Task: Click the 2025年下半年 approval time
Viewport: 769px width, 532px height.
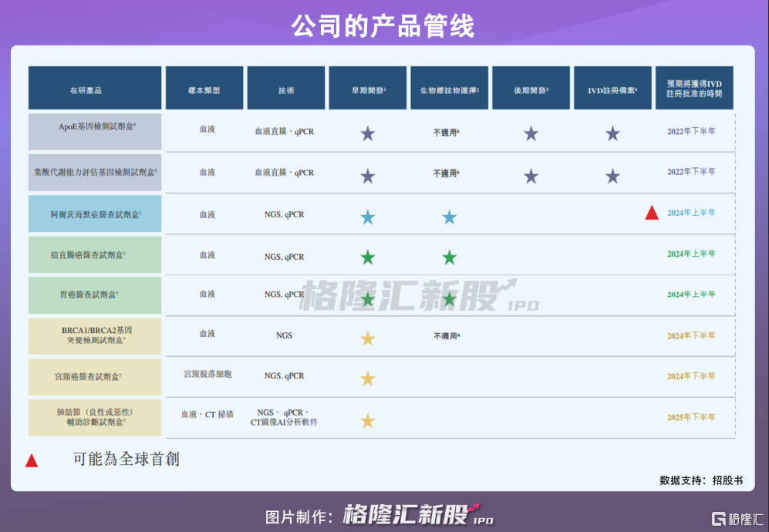Action: click(x=691, y=417)
